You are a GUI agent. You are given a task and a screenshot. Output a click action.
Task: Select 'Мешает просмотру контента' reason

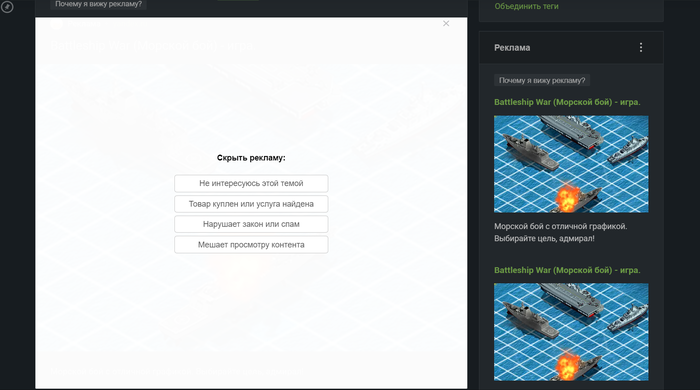(251, 245)
